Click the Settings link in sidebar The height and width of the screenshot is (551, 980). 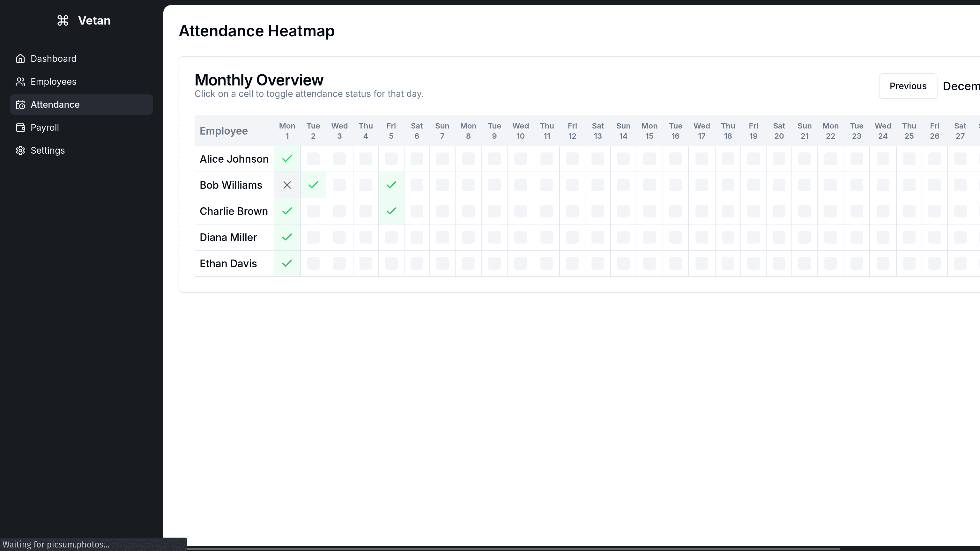click(x=48, y=151)
